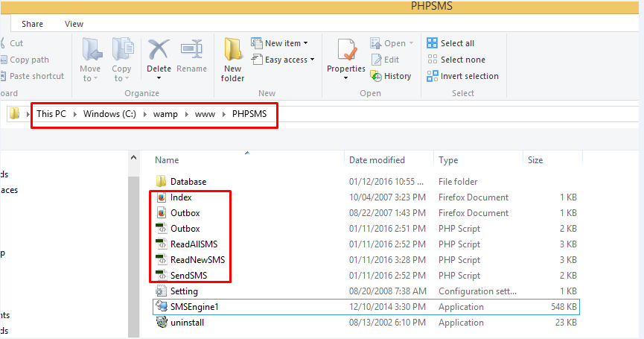Select the uninstall application icon
This screenshot has height=339, width=644.
pos(162,323)
